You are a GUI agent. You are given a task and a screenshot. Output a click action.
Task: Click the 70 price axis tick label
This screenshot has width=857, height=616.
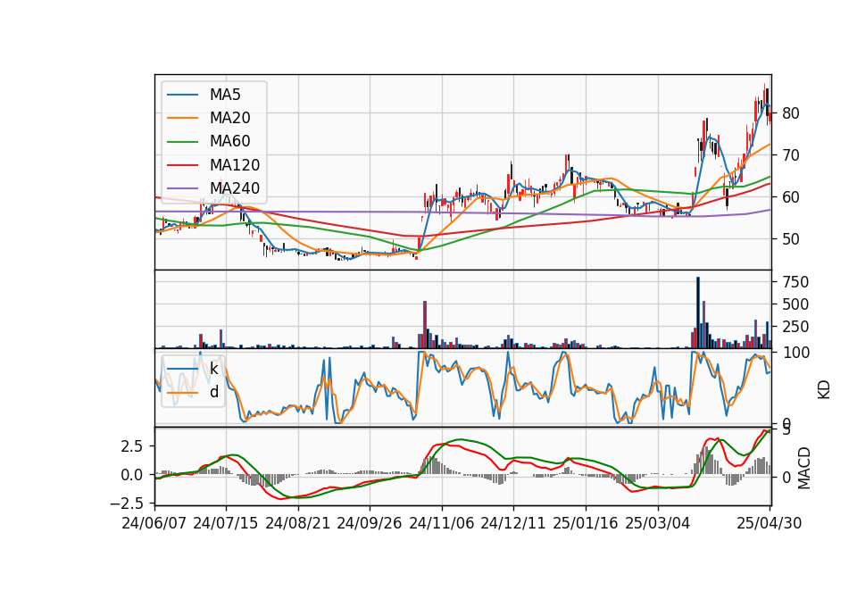[791, 155]
